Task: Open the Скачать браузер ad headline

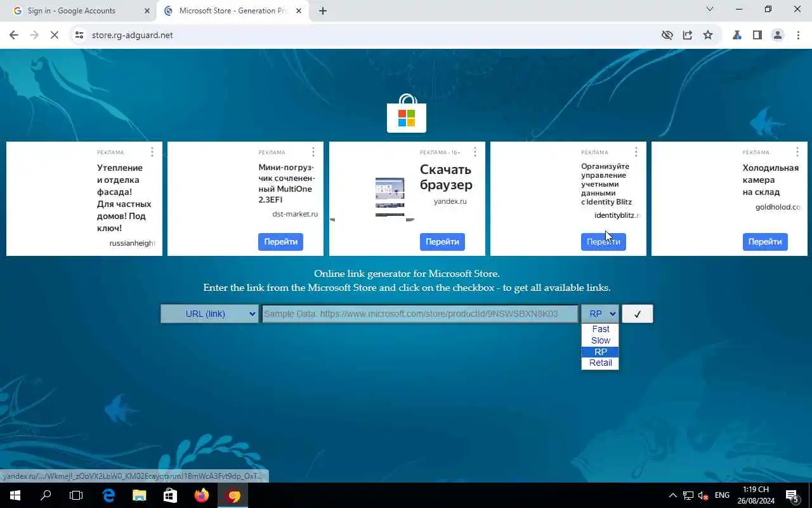Action: tap(446, 177)
